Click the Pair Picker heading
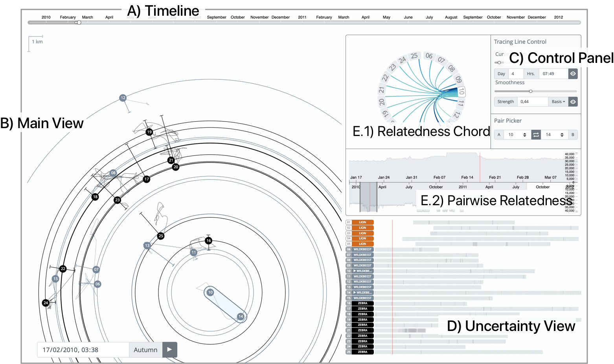The width and height of the screenshot is (614, 364). pos(508,121)
